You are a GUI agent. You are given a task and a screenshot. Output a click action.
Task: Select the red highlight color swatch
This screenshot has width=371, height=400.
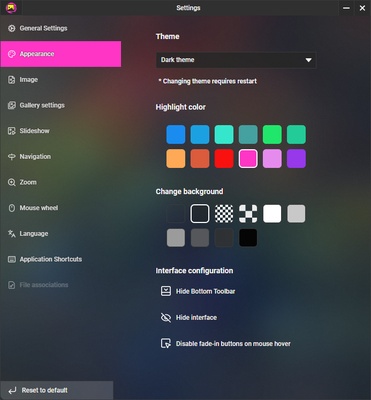click(224, 158)
